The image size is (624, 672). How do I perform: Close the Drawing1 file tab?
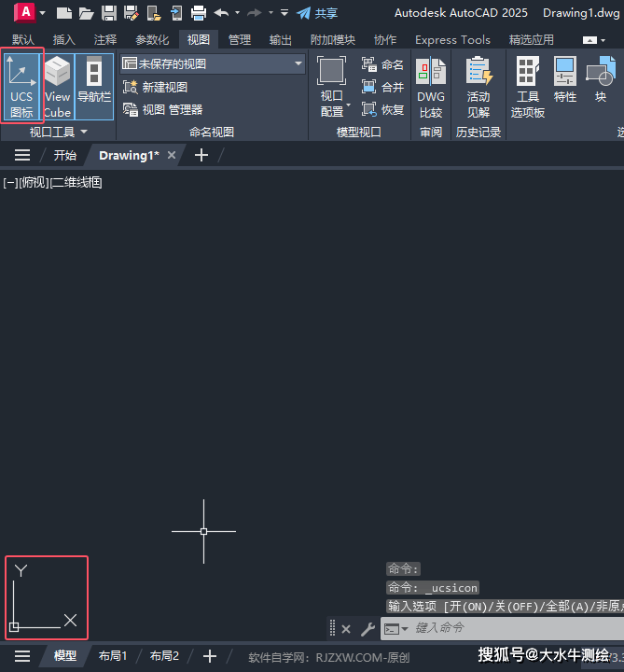(171, 155)
